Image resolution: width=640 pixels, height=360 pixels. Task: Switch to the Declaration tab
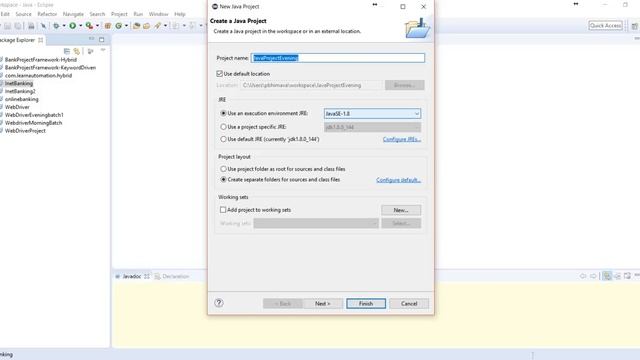coord(172,276)
